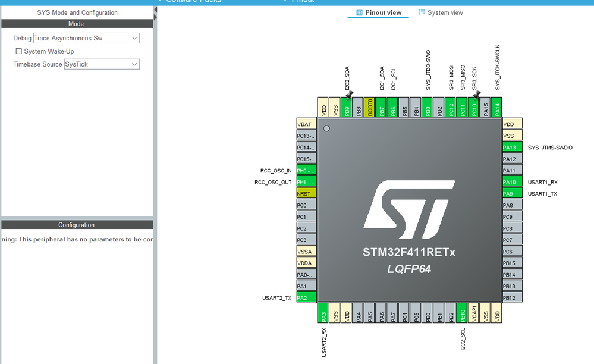Click the VDDA pin
This screenshot has height=364, width=594.
(x=306, y=262)
